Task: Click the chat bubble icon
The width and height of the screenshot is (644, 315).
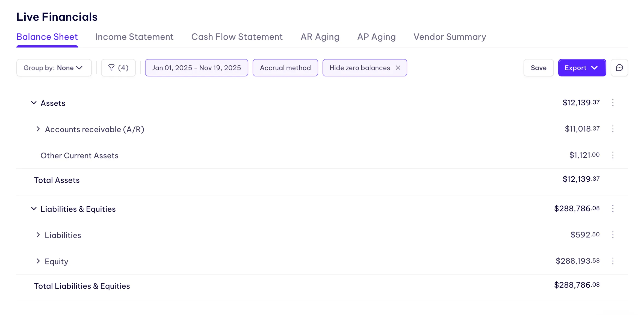Action: [619, 68]
